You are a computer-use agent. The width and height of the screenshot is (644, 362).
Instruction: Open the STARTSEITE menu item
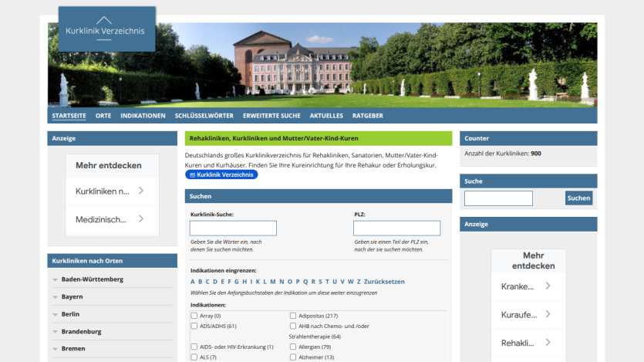pyautogui.click(x=69, y=116)
